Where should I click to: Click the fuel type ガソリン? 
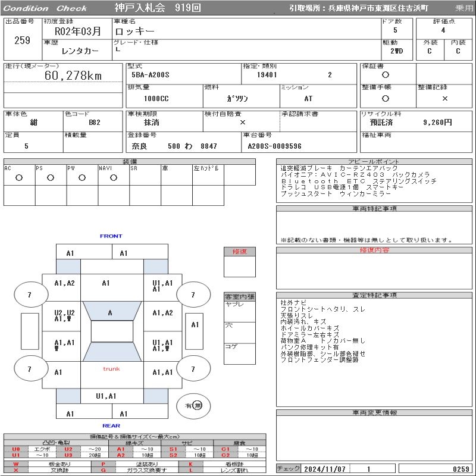tap(237, 99)
